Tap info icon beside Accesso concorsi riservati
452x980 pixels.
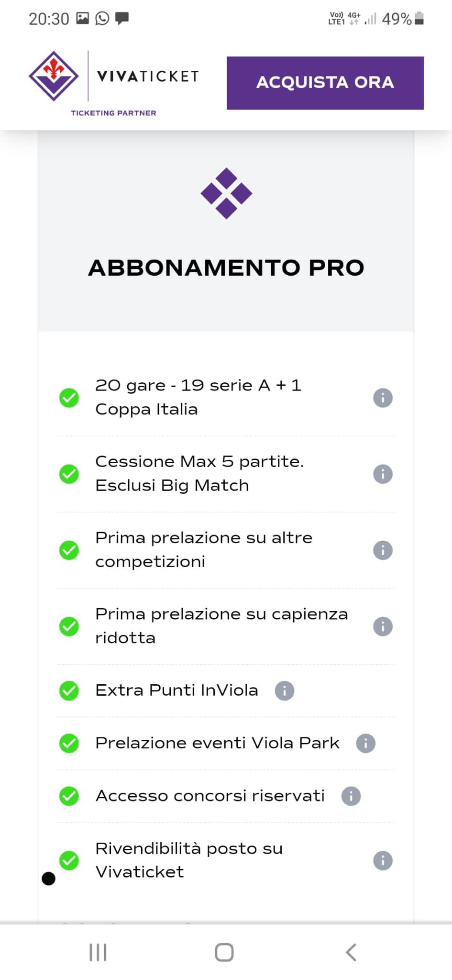click(351, 796)
